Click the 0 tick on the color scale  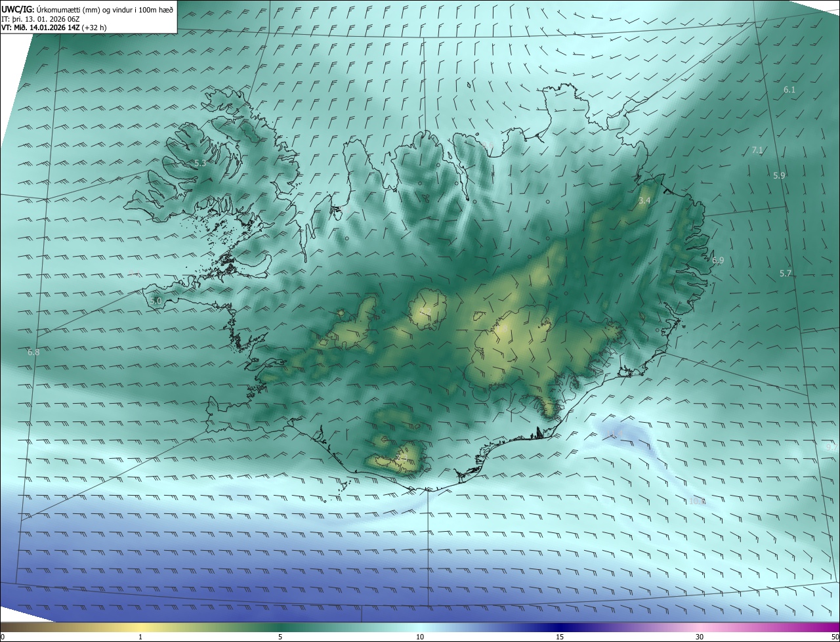(x=3, y=637)
